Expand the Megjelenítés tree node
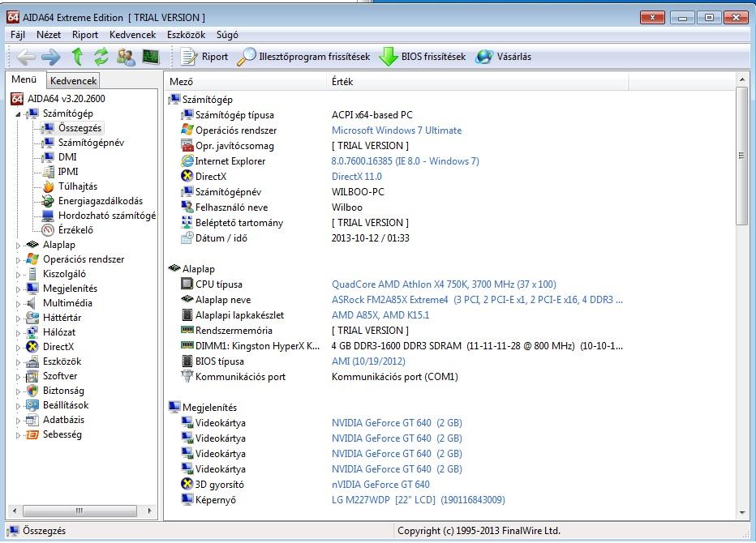 [18, 289]
